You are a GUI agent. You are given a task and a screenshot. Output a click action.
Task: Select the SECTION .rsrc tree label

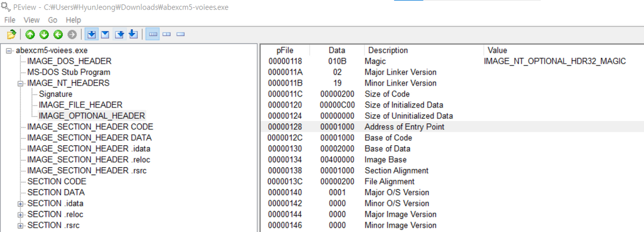[54, 226]
